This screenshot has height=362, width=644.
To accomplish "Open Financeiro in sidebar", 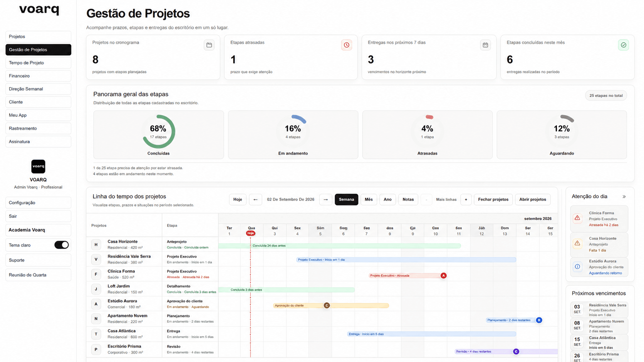I will (38, 76).
